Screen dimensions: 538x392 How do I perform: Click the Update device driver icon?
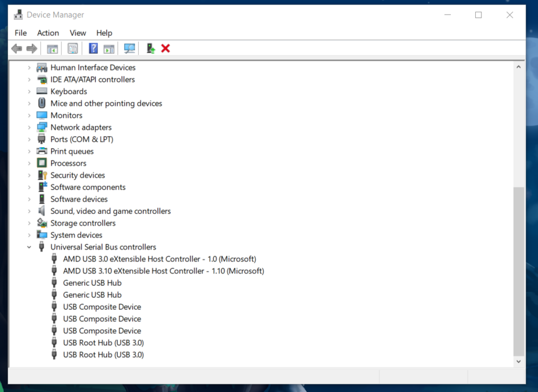click(x=151, y=49)
